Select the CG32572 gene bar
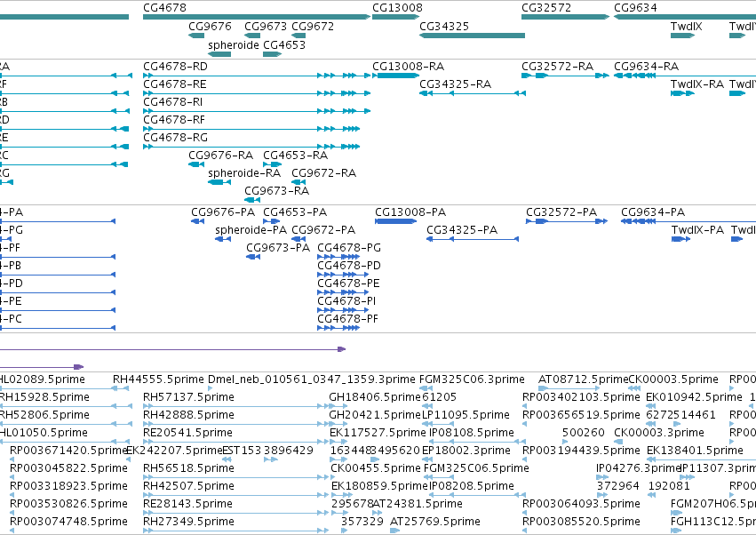756x535 pixels. pos(565,17)
